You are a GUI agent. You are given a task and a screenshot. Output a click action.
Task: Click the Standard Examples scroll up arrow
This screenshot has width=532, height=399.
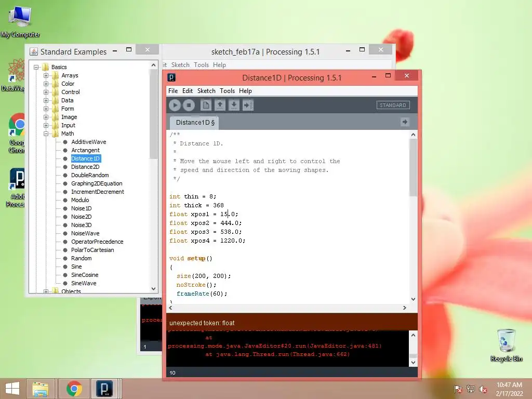click(153, 65)
